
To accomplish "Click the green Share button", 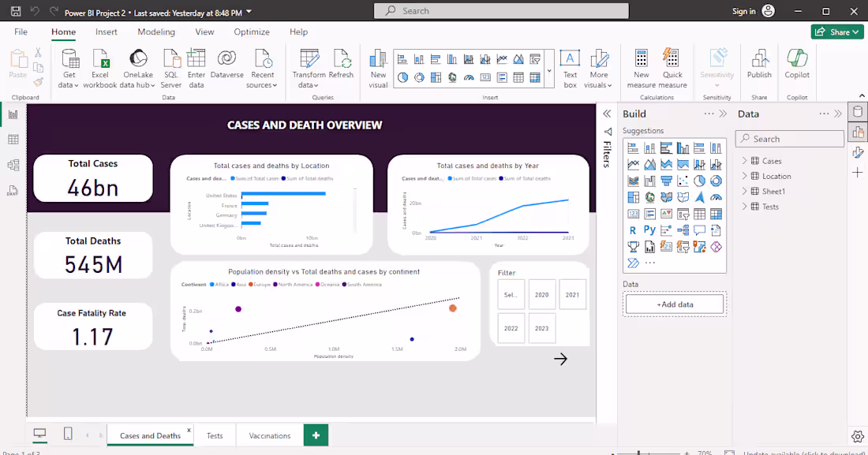I will 837,32.
